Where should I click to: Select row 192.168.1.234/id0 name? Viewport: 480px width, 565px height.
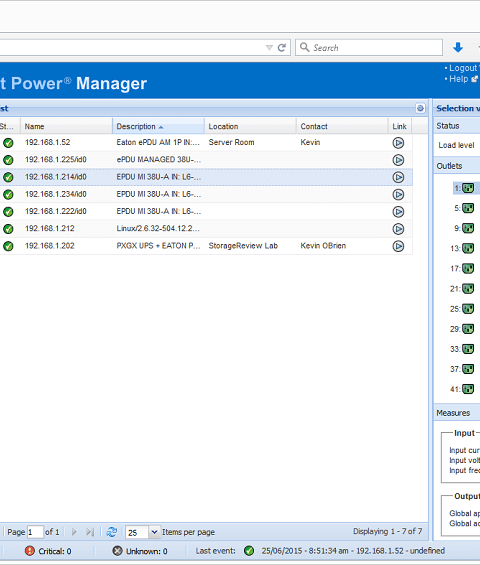click(x=55, y=194)
